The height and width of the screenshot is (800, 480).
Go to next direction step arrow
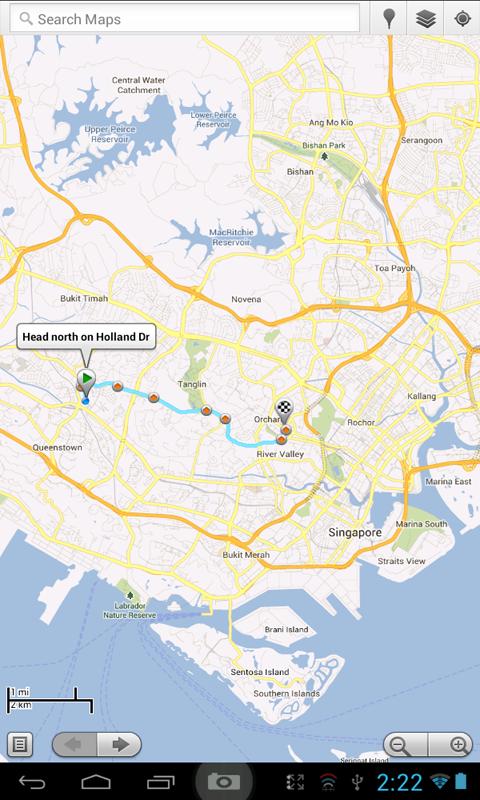pos(119,744)
